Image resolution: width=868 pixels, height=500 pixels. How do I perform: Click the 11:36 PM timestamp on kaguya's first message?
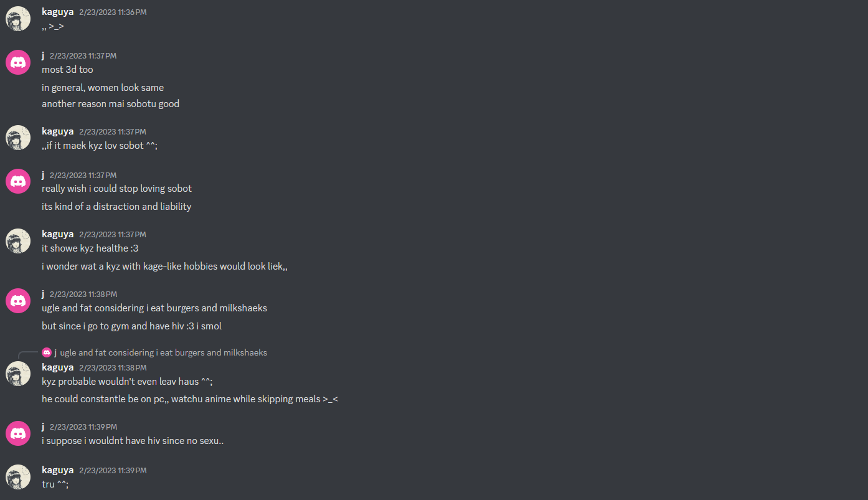pos(113,12)
